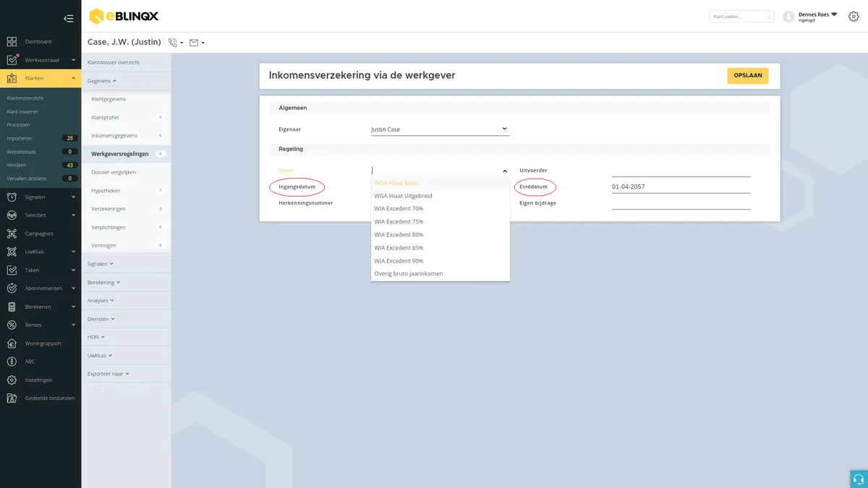Viewport: 868px width, 488px height.
Task: Open the Werkvoorraad checklist icon
Action: (12, 60)
